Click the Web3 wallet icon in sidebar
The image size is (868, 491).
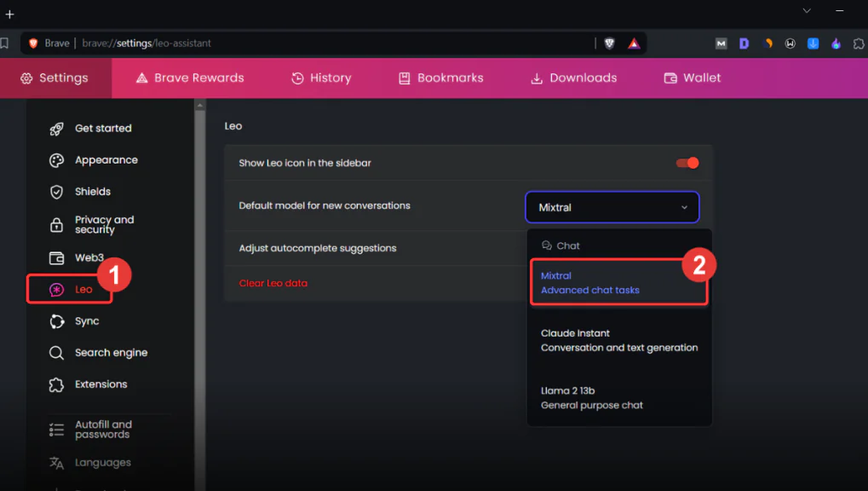[x=56, y=257]
